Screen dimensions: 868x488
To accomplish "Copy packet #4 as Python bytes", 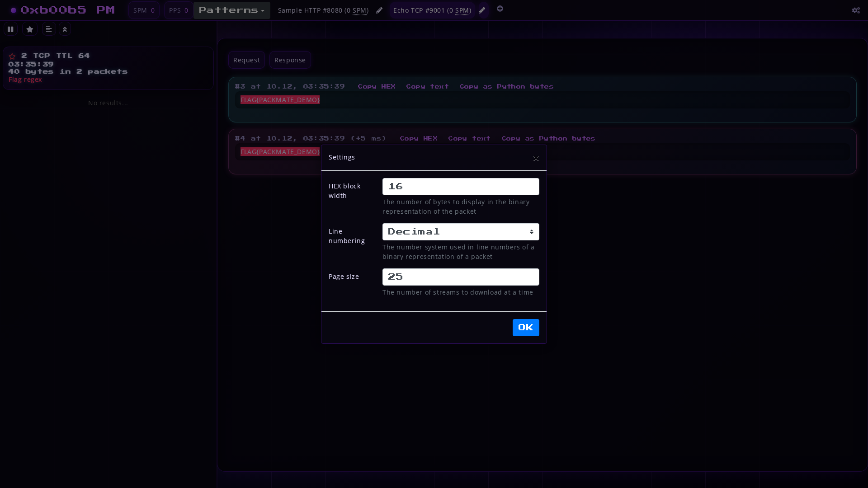I will 548,138.
